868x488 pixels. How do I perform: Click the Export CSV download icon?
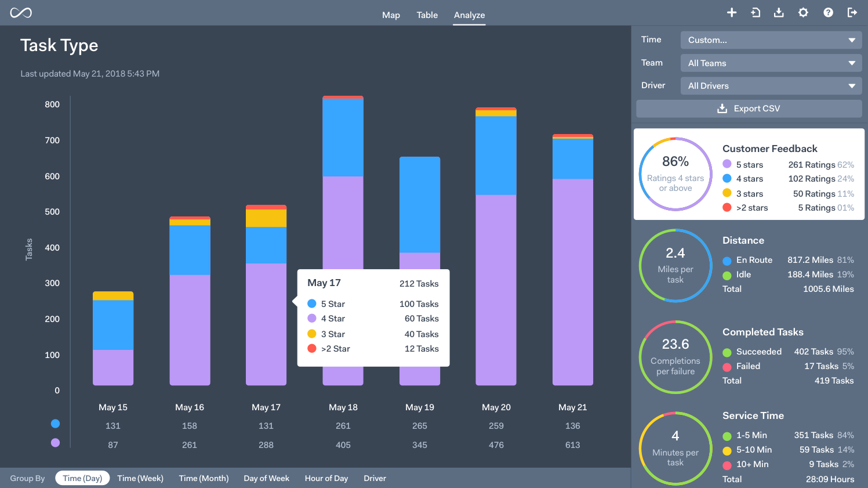721,108
